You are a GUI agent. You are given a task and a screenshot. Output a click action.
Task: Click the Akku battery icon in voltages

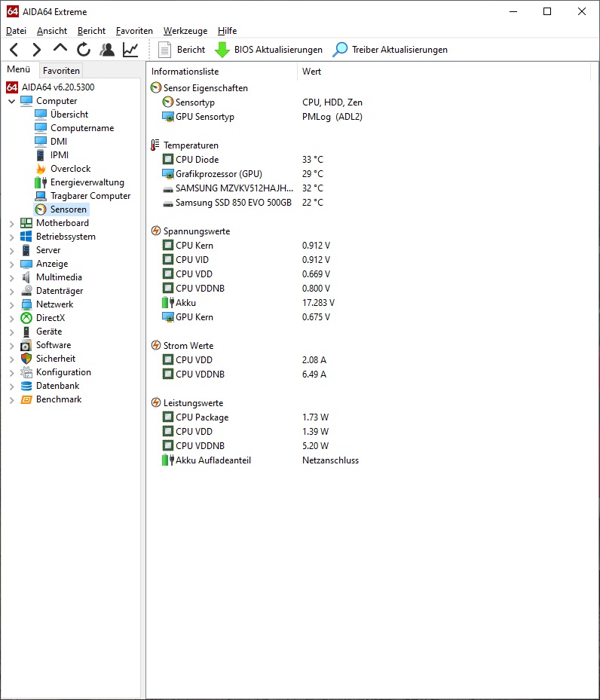(168, 303)
